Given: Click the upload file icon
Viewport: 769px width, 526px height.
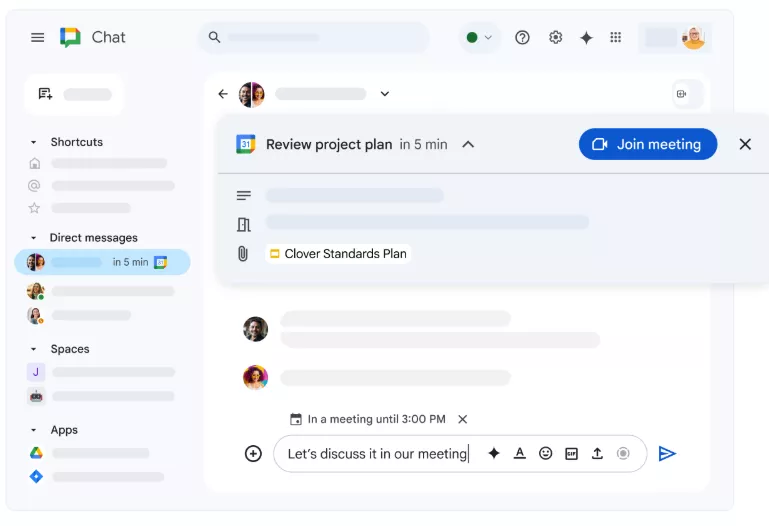Looking at the screenshot, I should click(597, 453).
